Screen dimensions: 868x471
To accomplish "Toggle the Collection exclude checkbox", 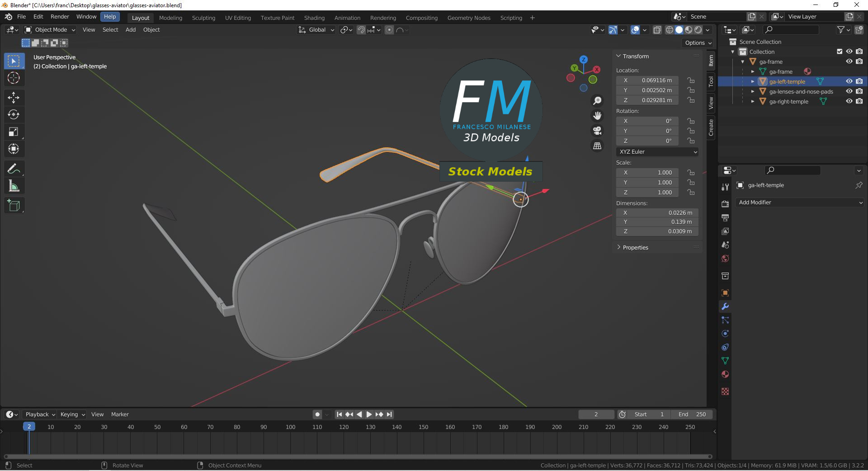I will tap(840, 52).
